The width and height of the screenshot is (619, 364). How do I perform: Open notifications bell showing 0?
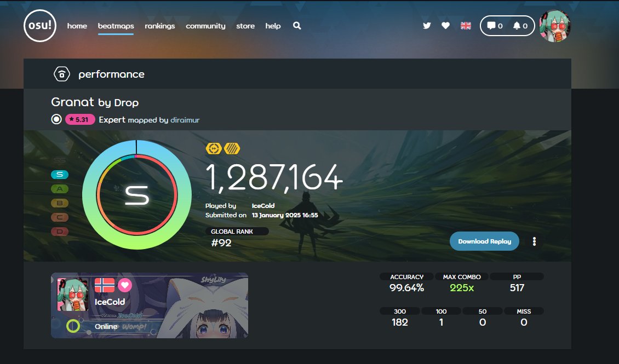click(x=520, y=26)
